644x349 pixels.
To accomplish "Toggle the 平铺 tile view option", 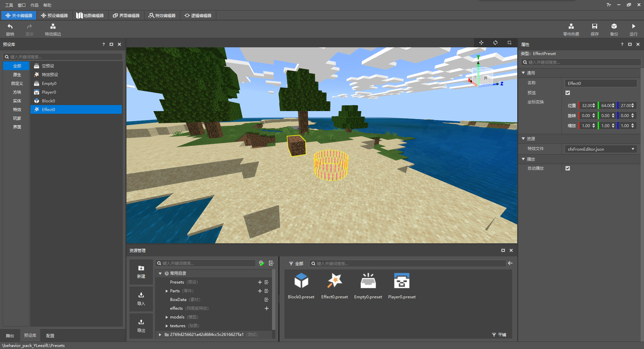I will coord(499,335).
